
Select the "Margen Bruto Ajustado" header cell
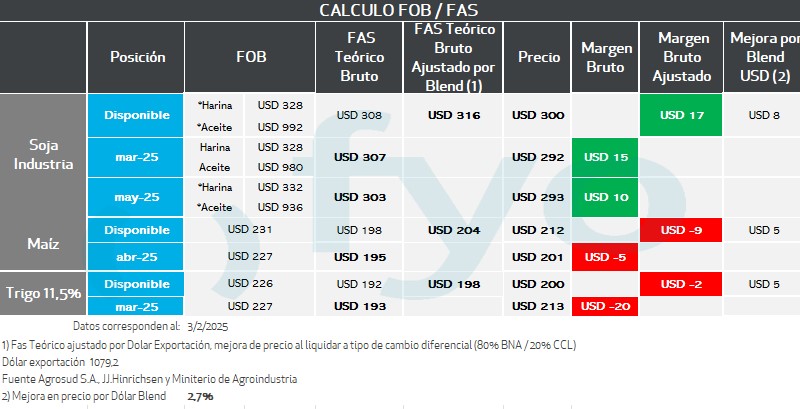[x=684, y=57]
